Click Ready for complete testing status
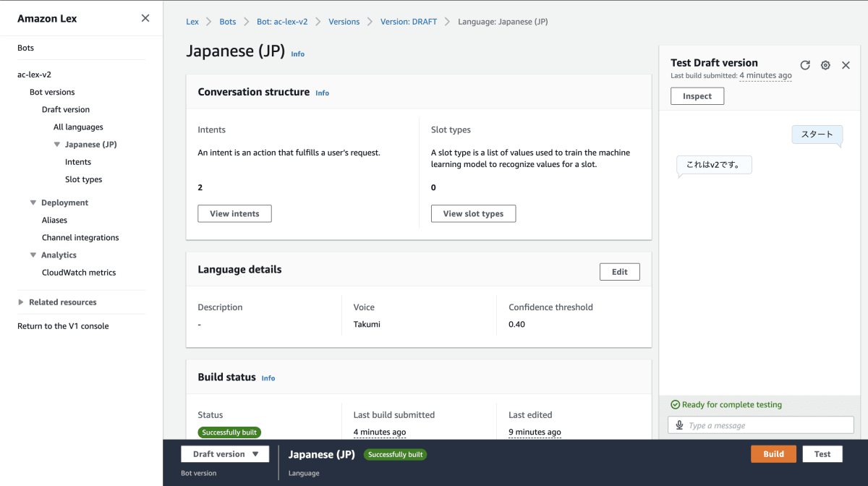This screenshot has width=868, height=486. pos(726,405)
